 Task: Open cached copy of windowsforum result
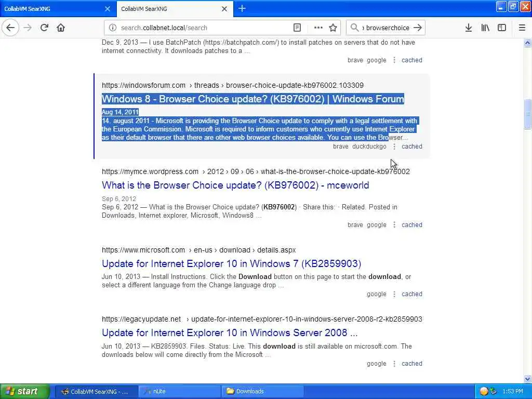click(412, 146)
